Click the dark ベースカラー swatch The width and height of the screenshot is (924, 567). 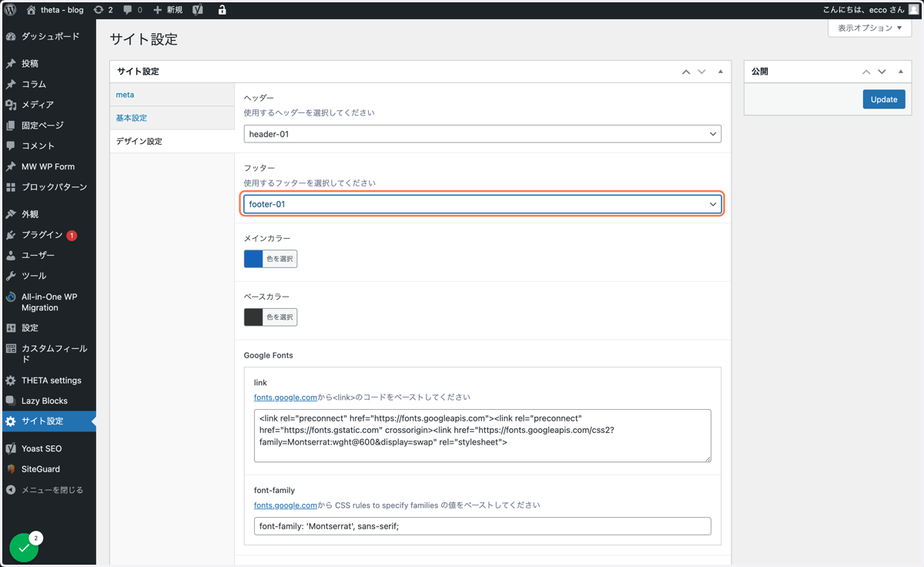(x=253, y=317)
